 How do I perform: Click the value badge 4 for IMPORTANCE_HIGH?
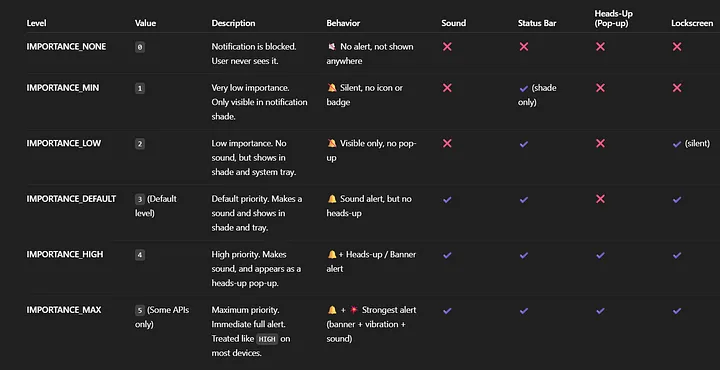pos(140,255)
